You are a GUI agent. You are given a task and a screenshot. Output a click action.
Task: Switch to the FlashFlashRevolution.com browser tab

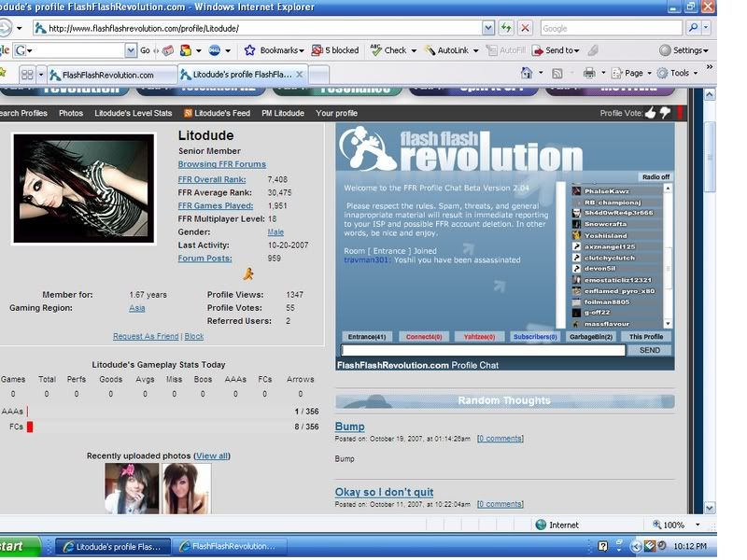(x=112, y=74)
